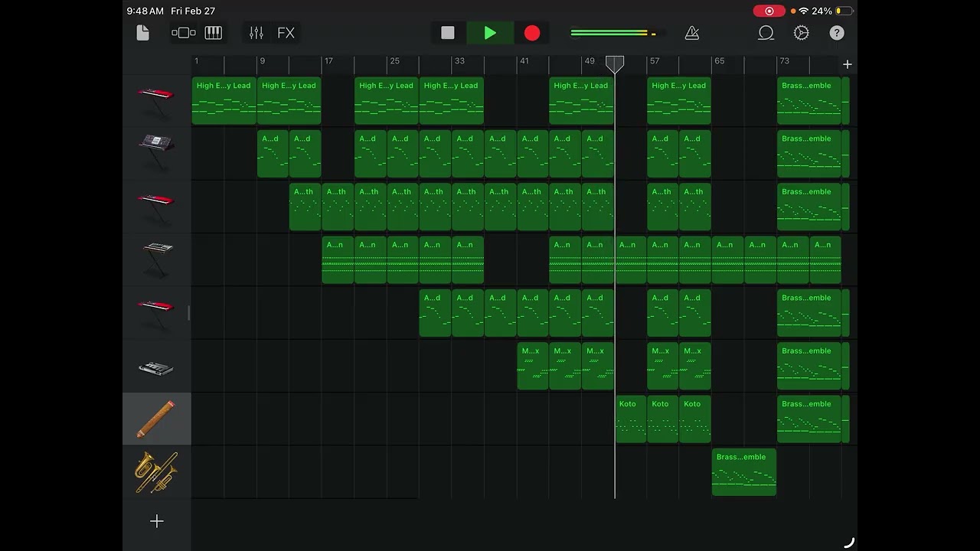Tap the 9:48 AM clock in status bar
980x551 pixels.
click(x=145, y=11)
